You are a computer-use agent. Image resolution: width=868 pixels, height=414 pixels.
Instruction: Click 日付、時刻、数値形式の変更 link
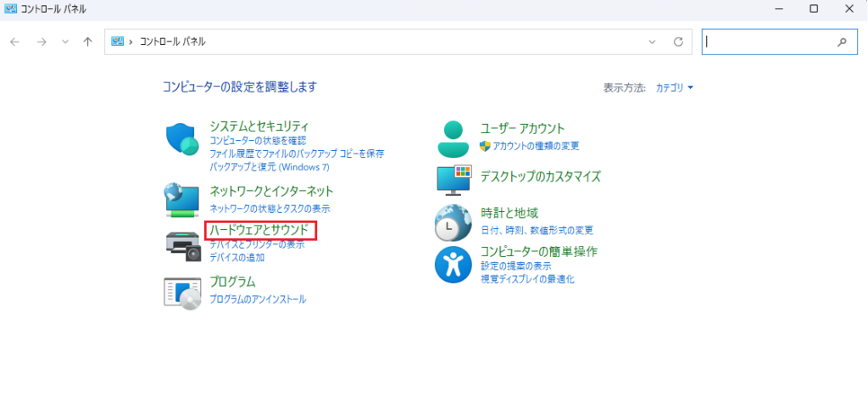(x=537, y=230)
